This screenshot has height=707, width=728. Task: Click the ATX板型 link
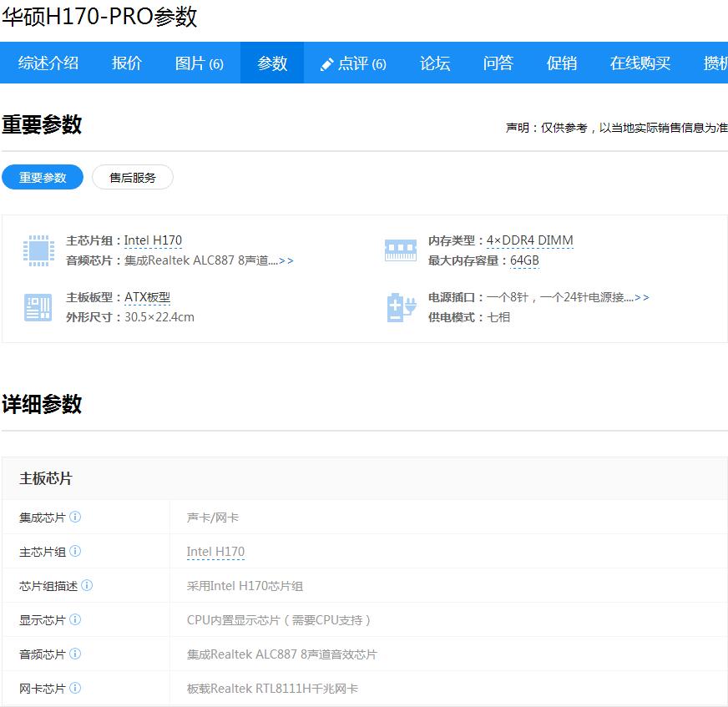click(147, 297)
